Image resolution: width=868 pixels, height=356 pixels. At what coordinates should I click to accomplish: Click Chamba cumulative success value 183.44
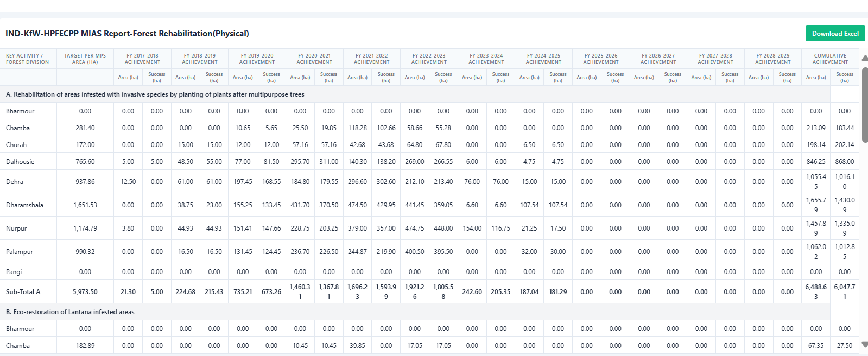click(845, 128)
